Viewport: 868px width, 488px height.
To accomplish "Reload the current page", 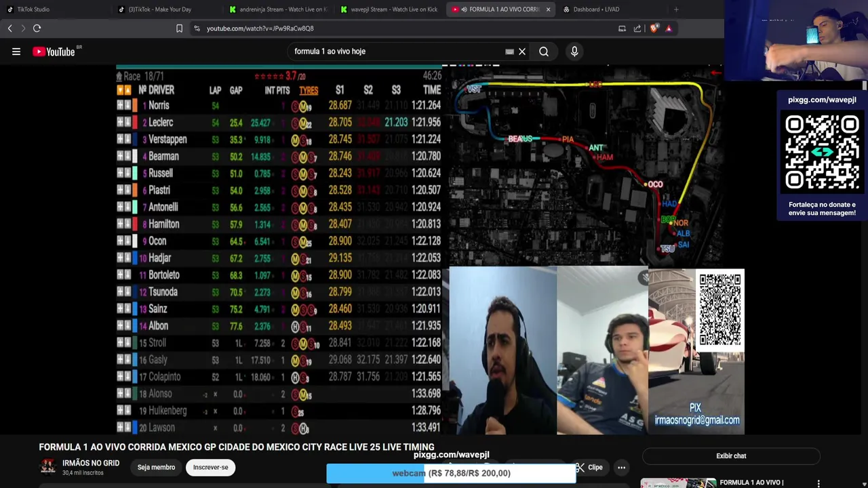I will (37, 28).
